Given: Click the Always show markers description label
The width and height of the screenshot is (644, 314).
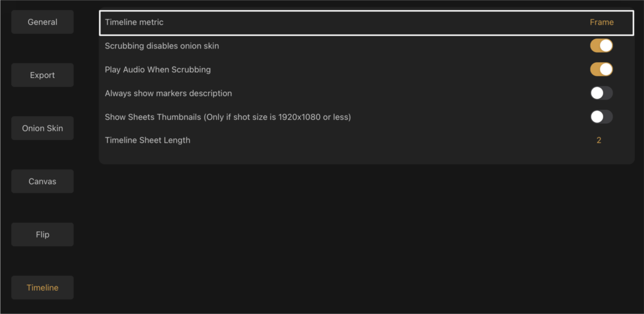Looking at the screenshot, I should coord(169,94).
